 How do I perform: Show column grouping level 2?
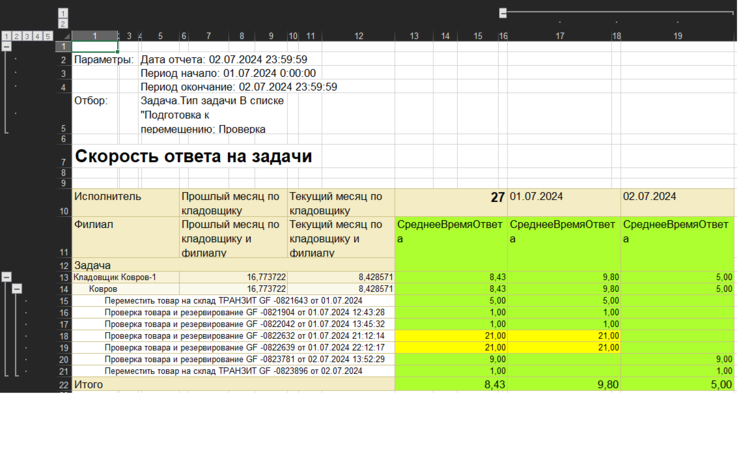[63, 23]
